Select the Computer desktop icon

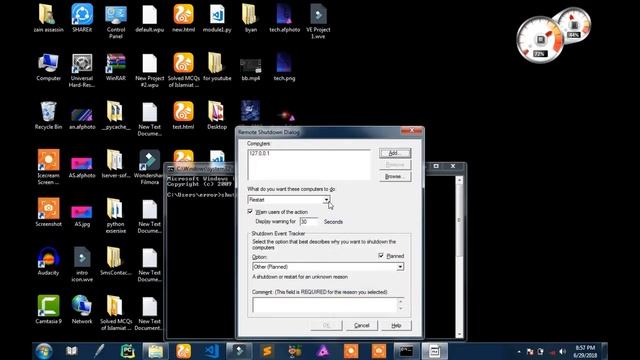tap(49, 67)
